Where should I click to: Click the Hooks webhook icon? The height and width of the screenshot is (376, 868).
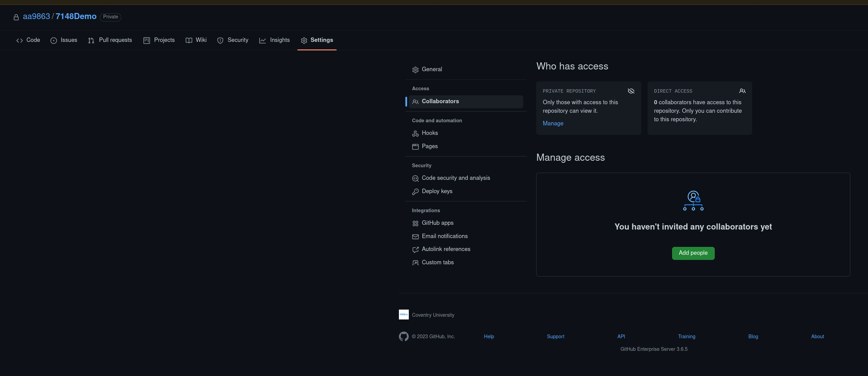415,134
